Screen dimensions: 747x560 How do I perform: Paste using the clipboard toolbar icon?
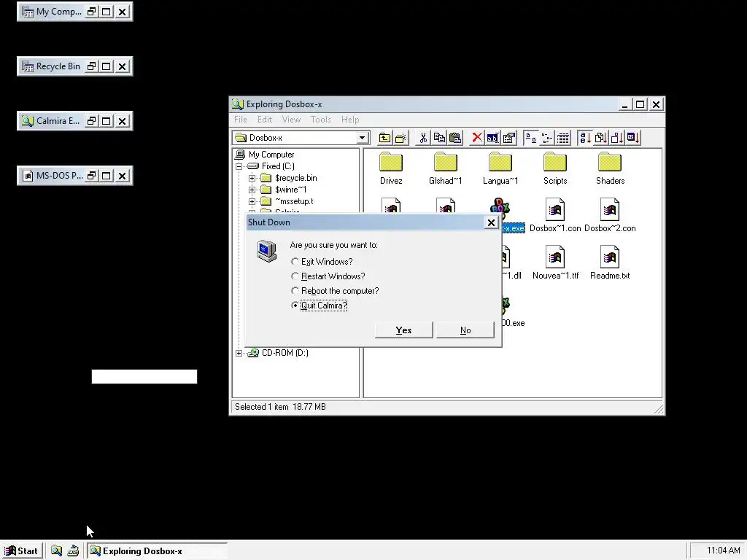[x=455, y=138]
